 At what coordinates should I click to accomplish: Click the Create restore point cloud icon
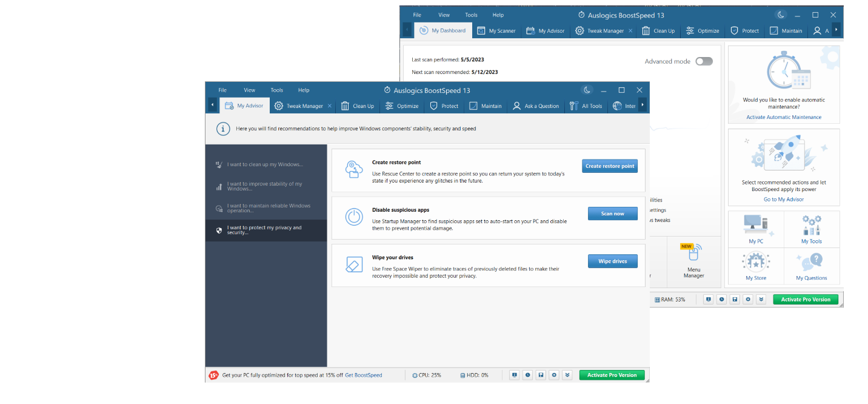(x=353, y=169)
